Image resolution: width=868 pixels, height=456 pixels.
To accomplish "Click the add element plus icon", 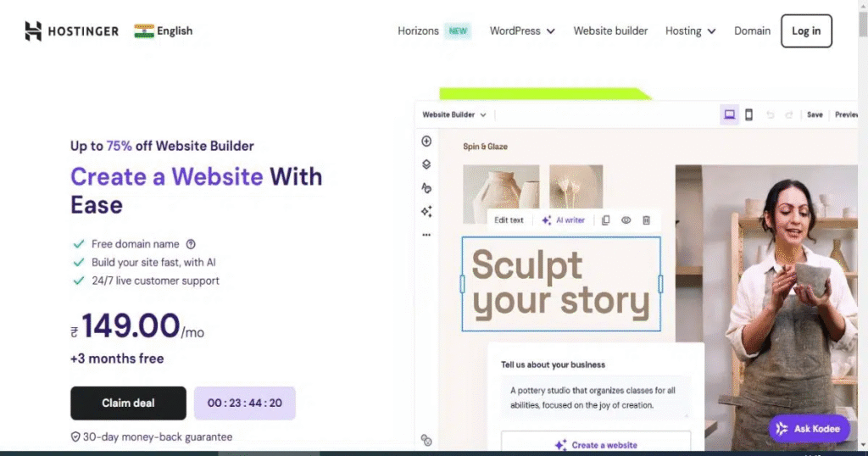I will [x=426, y=142].
